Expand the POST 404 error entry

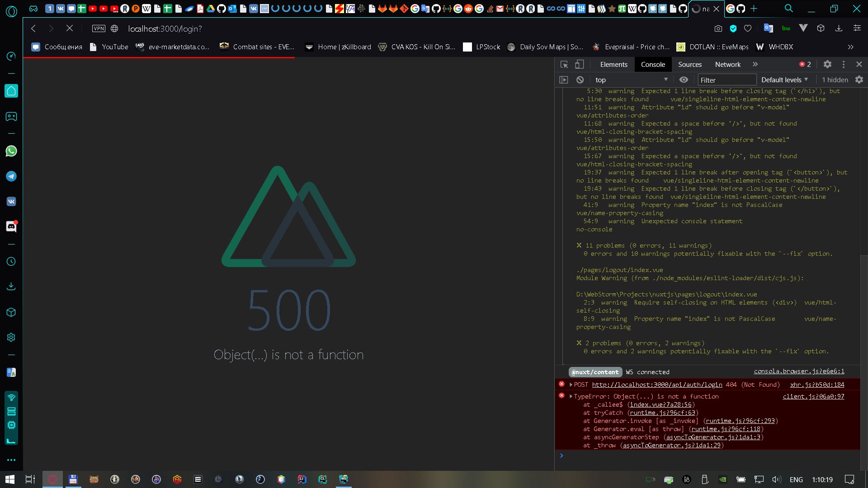[571, 385]
